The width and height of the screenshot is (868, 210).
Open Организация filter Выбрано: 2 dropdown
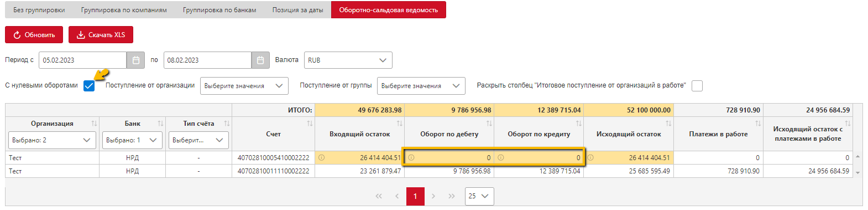pyautogui.click(x=52, y=140)
